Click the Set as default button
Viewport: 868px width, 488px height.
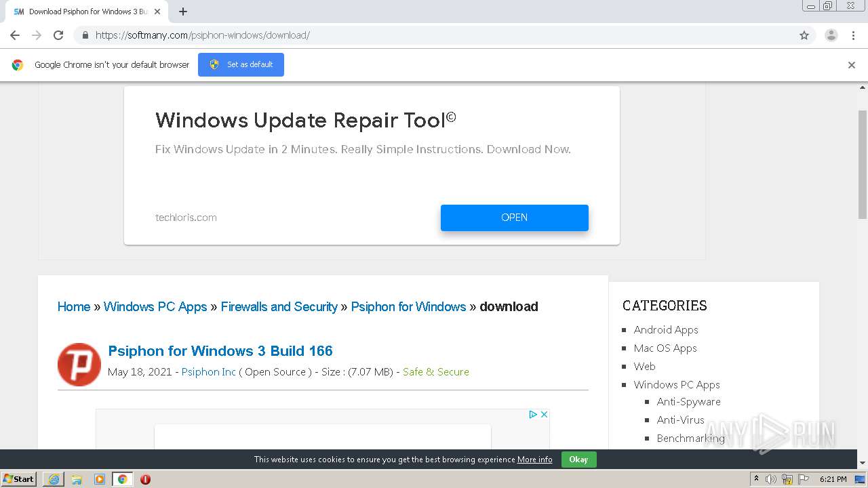pos(241,64)
